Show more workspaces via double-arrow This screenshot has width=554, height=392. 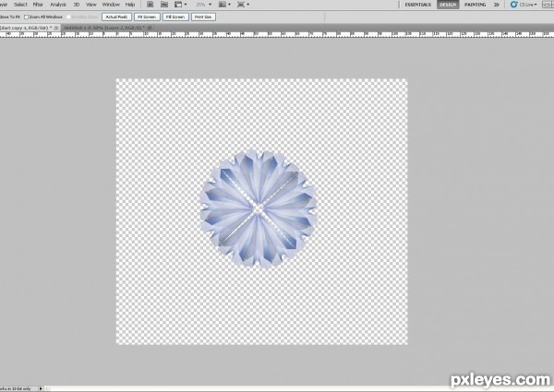497,5
